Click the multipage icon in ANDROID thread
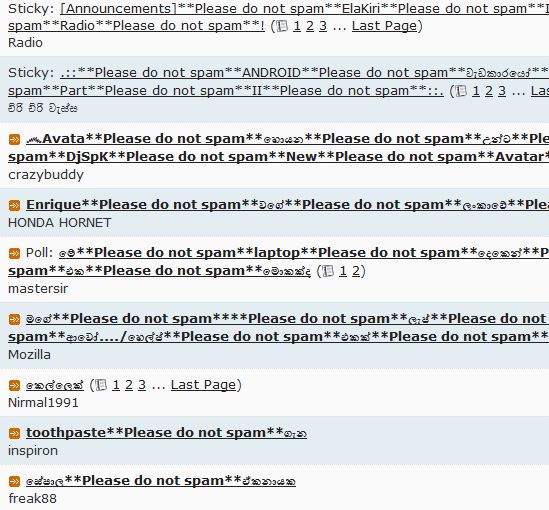The height and width of the screenshot is (510, 549). click(461, 91)
